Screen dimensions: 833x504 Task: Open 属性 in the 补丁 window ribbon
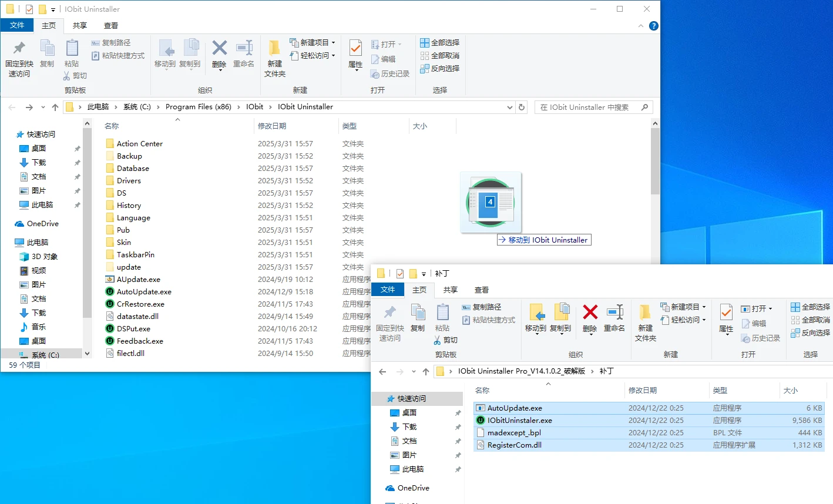[x=726, y=319]
